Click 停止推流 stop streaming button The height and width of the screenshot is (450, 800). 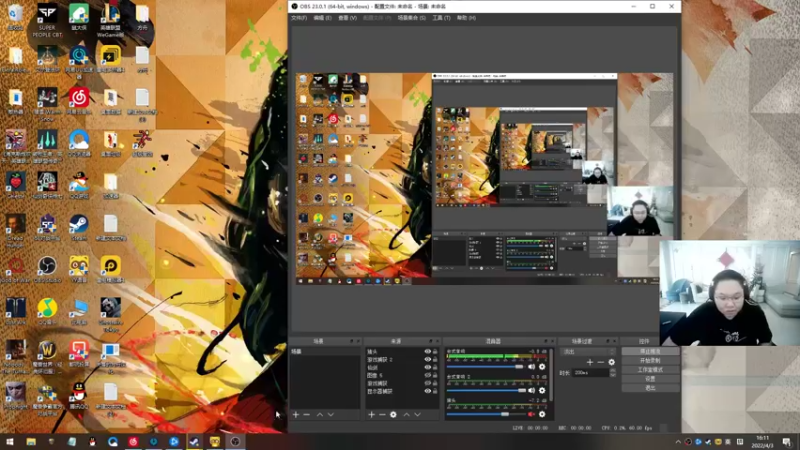click(650, 352)
